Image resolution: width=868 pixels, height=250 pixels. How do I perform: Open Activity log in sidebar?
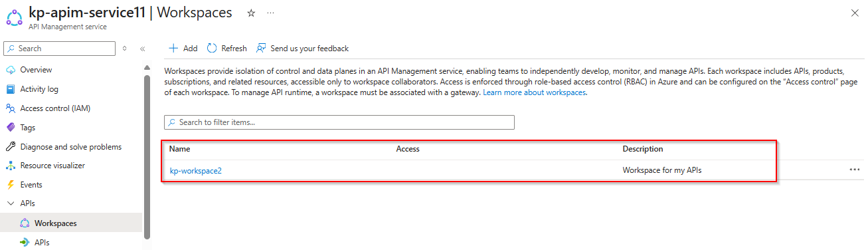coord(39,89)
